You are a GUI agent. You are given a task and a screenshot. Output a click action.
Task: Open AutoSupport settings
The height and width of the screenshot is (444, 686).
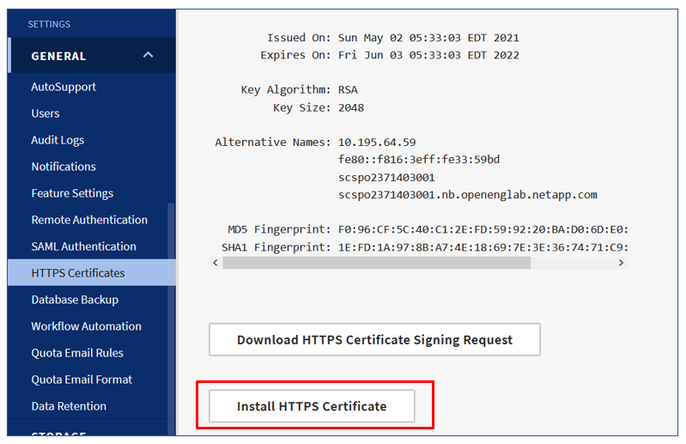[x=63, y=87]
